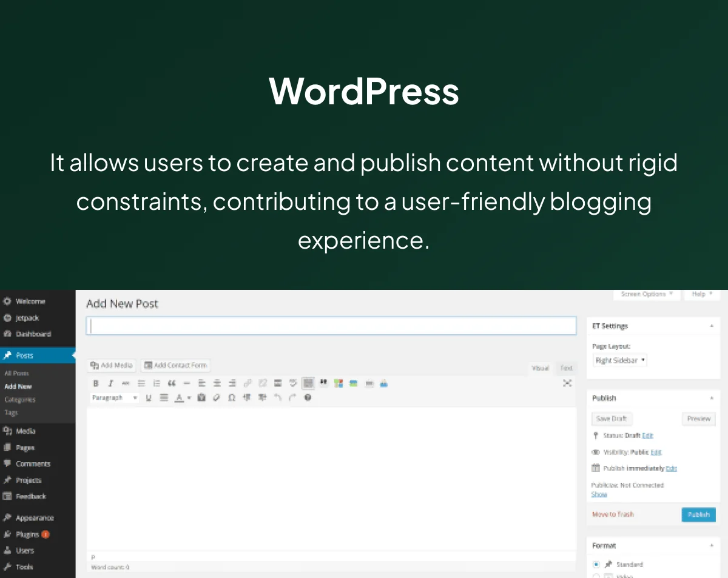Click the Preview button

pos(698,418)
